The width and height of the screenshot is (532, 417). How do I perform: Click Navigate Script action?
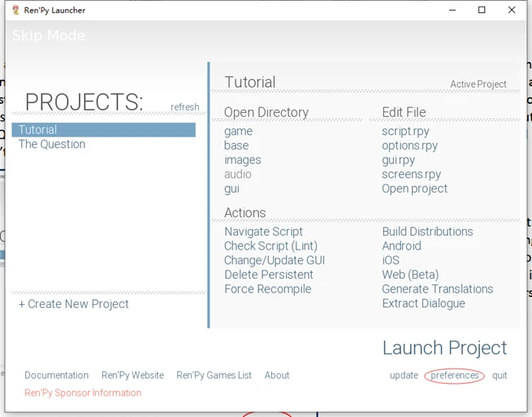[263, 232]
